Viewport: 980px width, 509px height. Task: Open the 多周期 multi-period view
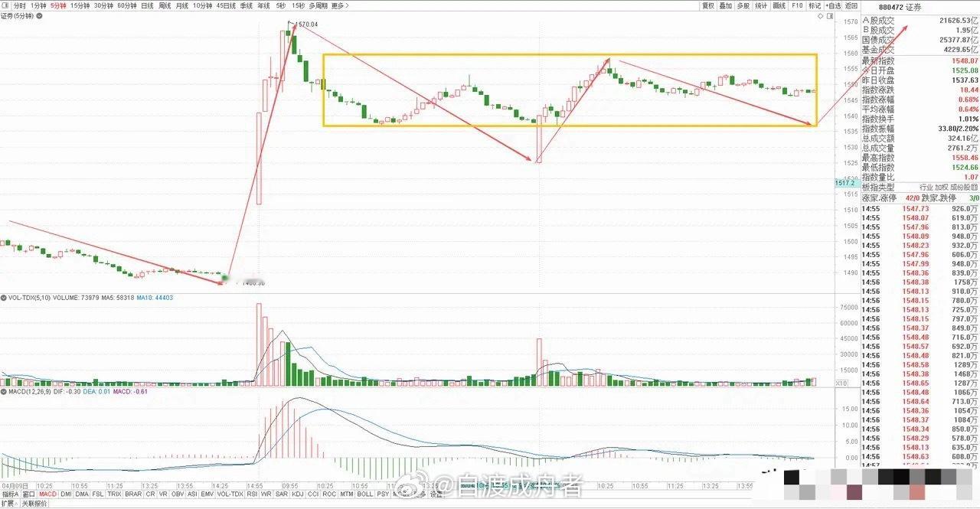[318, 5]
